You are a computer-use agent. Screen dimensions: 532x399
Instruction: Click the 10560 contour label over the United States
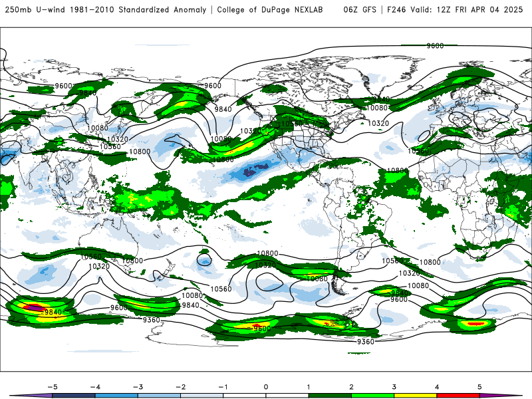(291, 124)
